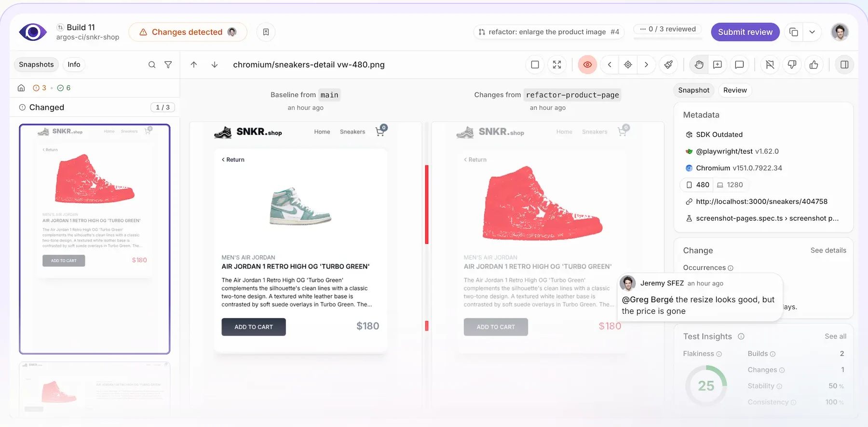The height and width of the screenshot is (427, 868).
Task: Click the bookmark-with-x icon beside Changes detected
Action: [266, 32]
